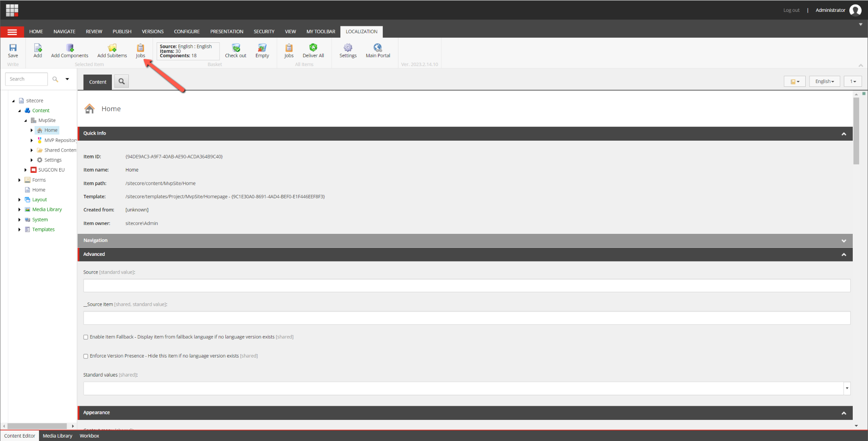Viewport: 868px width, 441px height.
Task: Open localization Settings in the ribbon
Action: pyautogui.click(x=348, y=50)
